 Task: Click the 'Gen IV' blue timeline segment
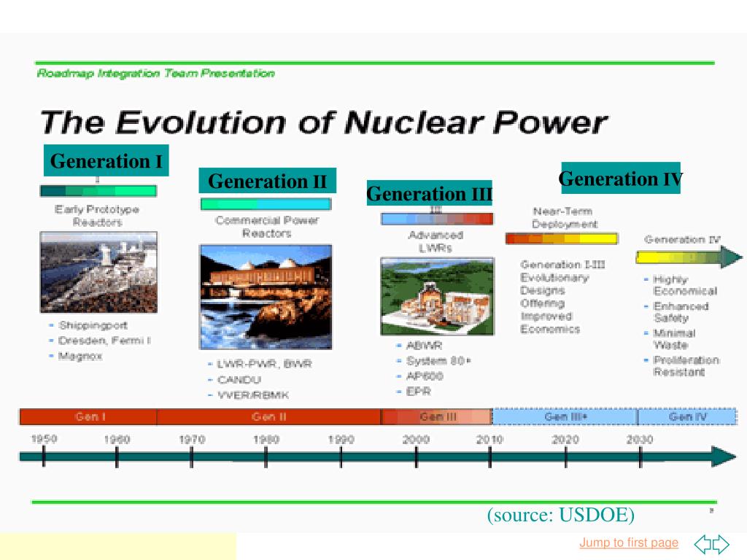687,416
